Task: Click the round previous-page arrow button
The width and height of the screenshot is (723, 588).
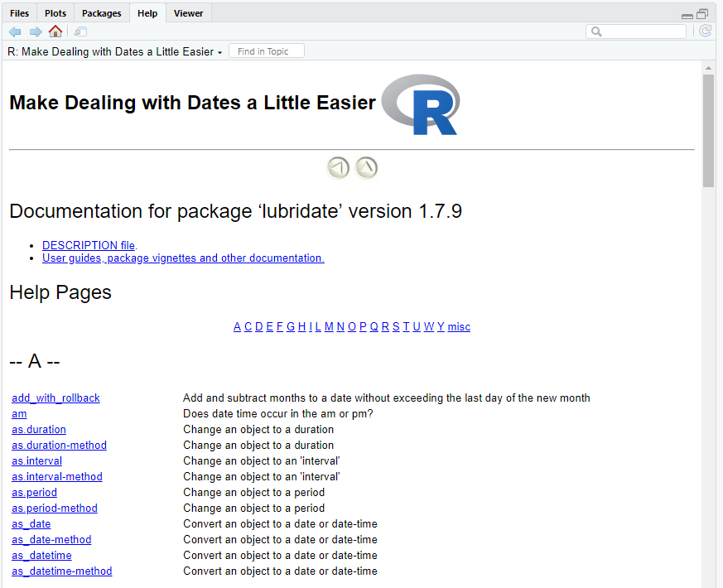Action: click(x=338, y=167)
